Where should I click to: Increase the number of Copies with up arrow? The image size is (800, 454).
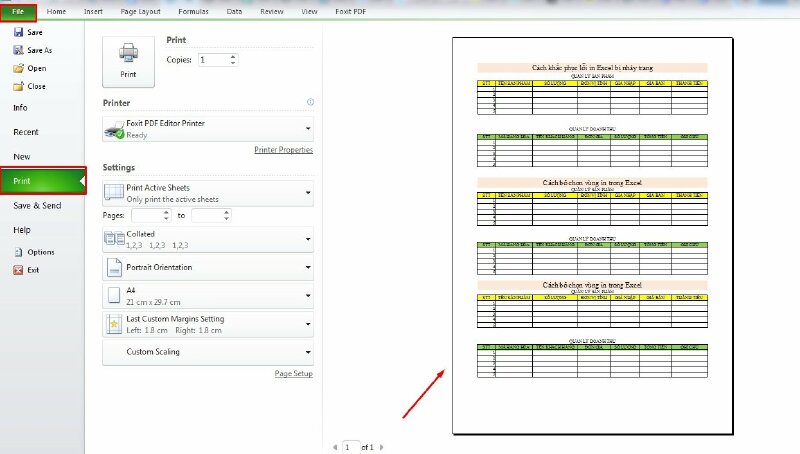point(233,56)
